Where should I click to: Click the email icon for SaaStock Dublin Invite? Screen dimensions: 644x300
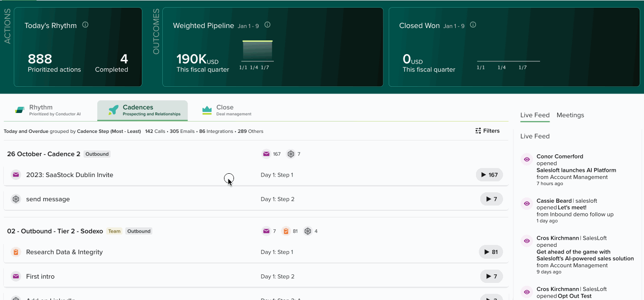point(16,175)
